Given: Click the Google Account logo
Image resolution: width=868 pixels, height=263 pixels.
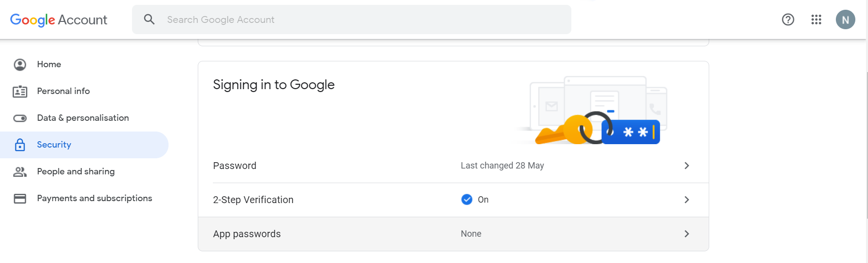Looking at the screenshot, I should pyautogui.click(x=59, y=20).
